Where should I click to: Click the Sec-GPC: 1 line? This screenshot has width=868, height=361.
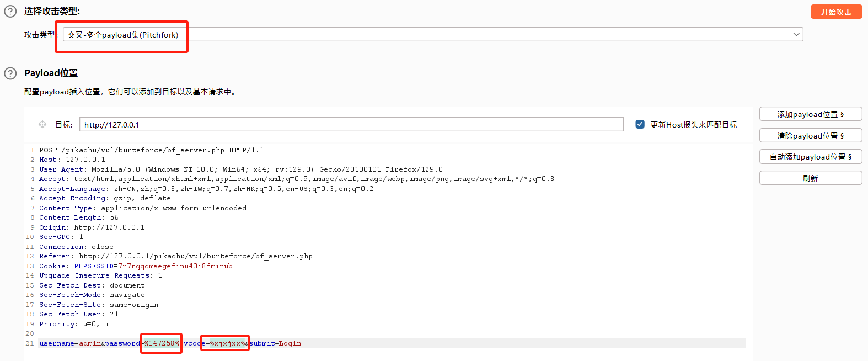(61, 237)
